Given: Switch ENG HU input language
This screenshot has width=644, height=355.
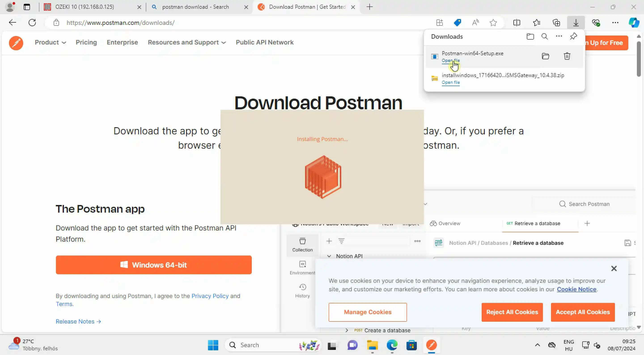Looking at the screenshot, I should tap(568, 345).
